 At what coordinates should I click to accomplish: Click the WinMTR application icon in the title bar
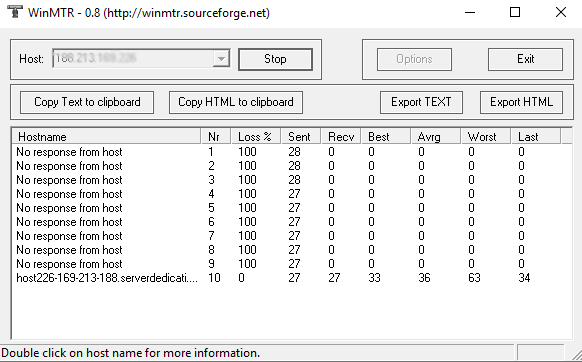point(15,12)
